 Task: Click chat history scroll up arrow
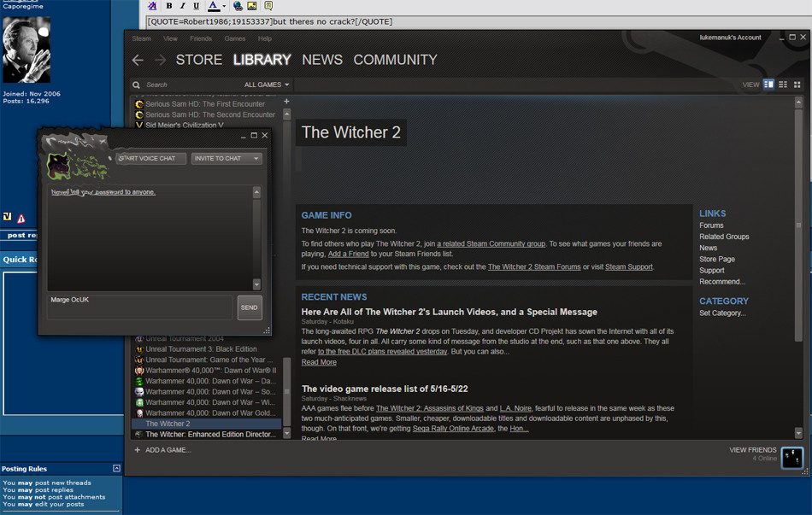pos(256,192)
